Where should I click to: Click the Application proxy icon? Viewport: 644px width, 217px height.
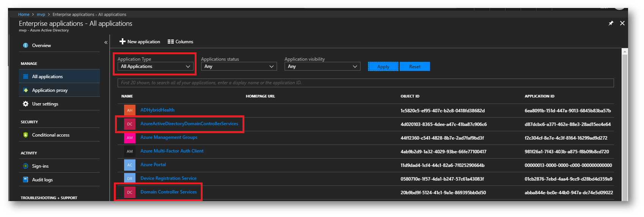(25, 90)
